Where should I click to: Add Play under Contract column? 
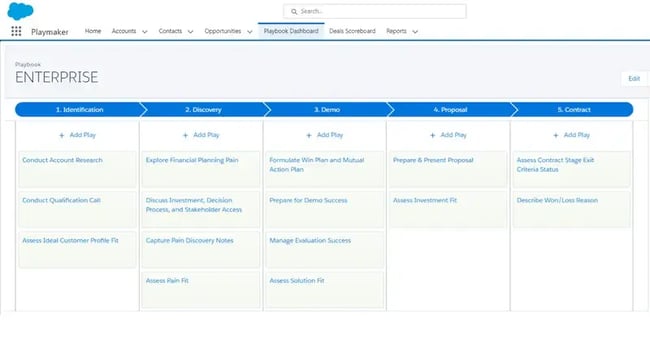572,135
